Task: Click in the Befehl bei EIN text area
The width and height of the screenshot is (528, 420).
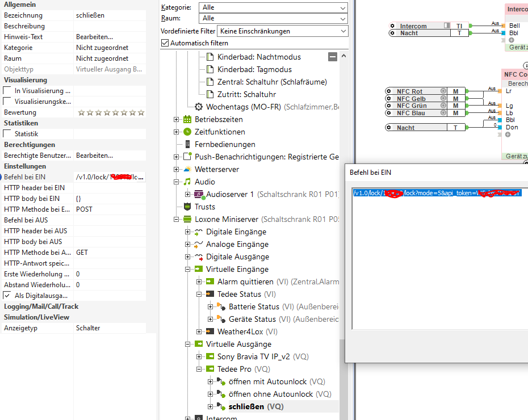Action: tap(440, 258)
